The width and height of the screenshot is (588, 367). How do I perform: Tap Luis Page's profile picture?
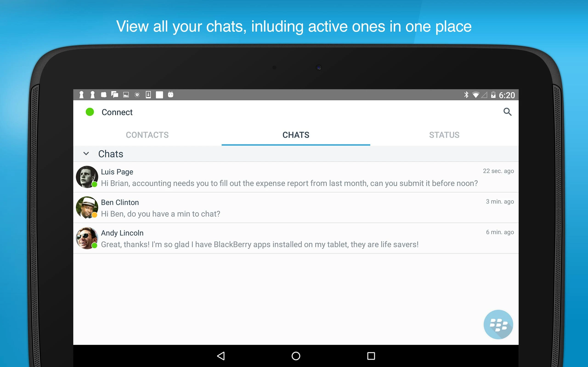pyautogui.click(x=87, y=177)
